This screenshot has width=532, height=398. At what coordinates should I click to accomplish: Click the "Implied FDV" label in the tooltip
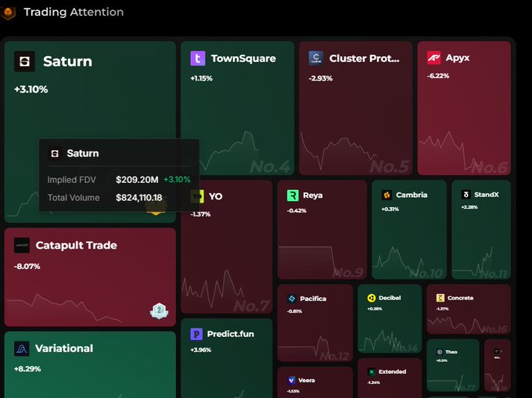pos(72,180)
